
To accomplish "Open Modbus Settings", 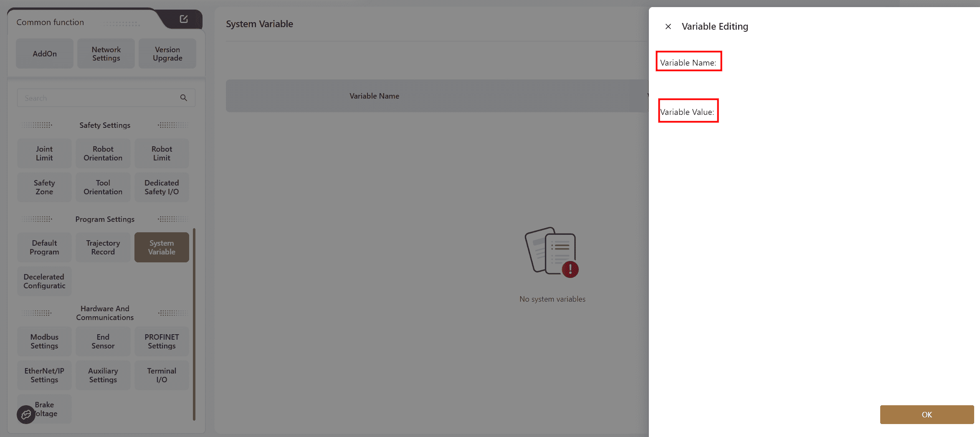I will coord(44,341).
